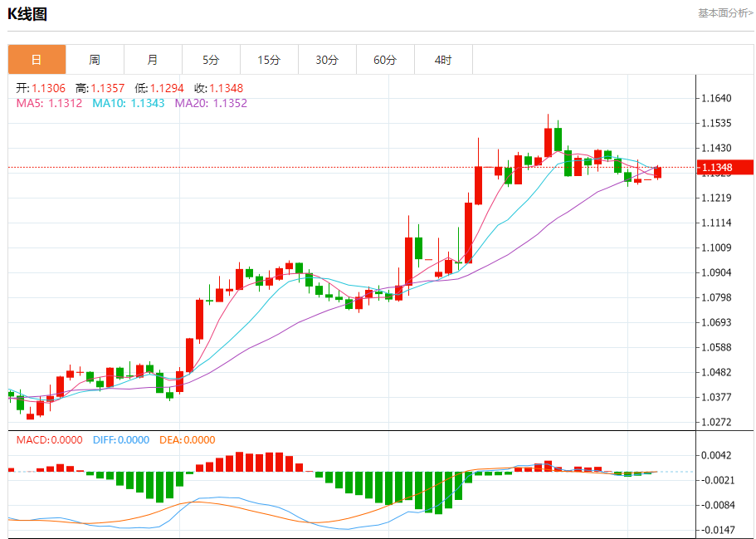Click the 1.0904 price axis label

[716, 272]
